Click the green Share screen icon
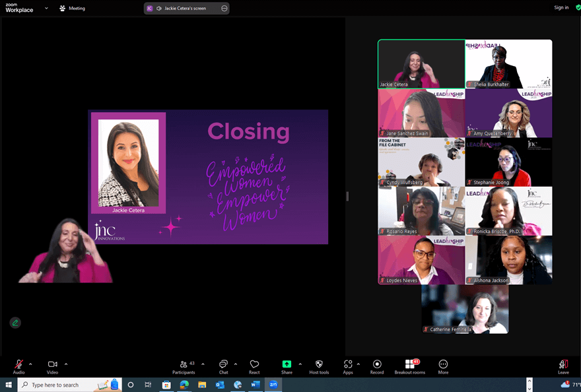Screen dimensions: 581x392 click(287, 364)
